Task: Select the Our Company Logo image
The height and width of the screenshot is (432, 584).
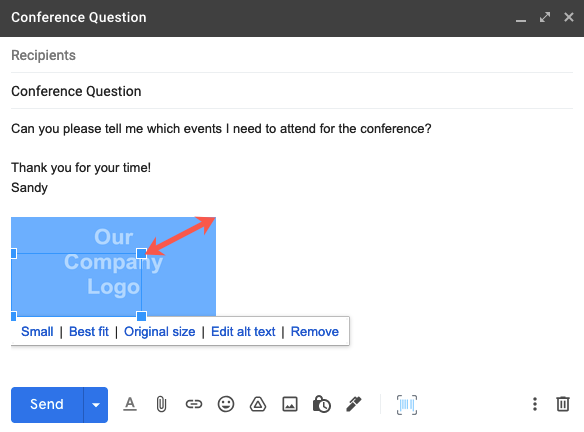Action: coord(113,267)
